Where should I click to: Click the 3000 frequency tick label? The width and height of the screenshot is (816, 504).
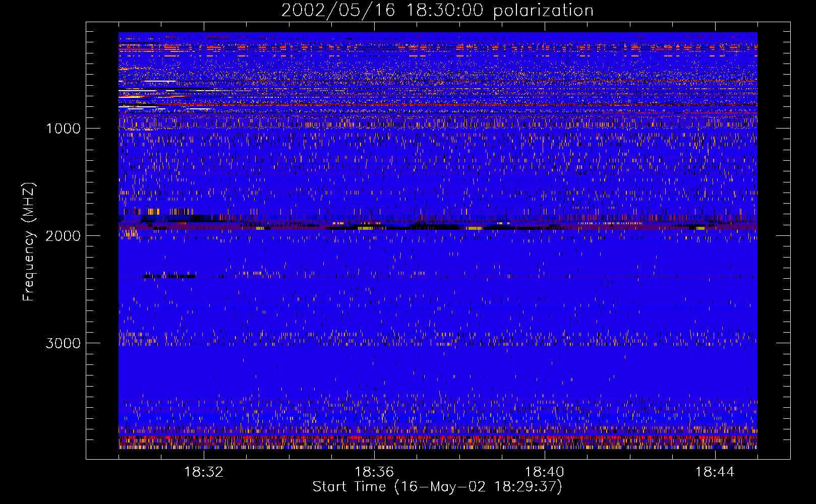click(63, 343)
